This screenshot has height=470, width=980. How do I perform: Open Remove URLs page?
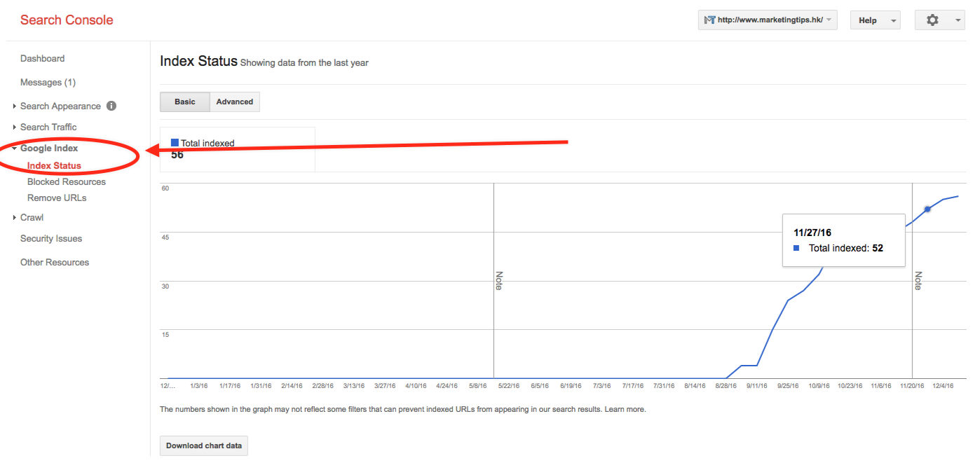(x=57, y=198)
